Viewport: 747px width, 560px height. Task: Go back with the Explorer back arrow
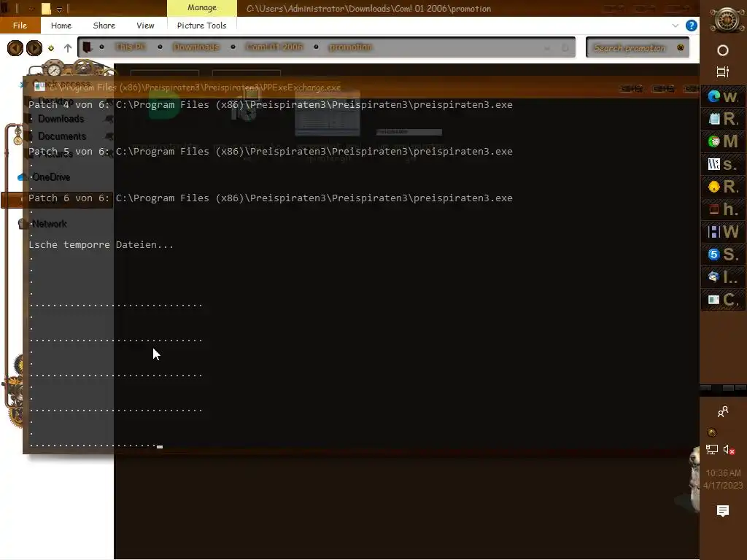15,47
